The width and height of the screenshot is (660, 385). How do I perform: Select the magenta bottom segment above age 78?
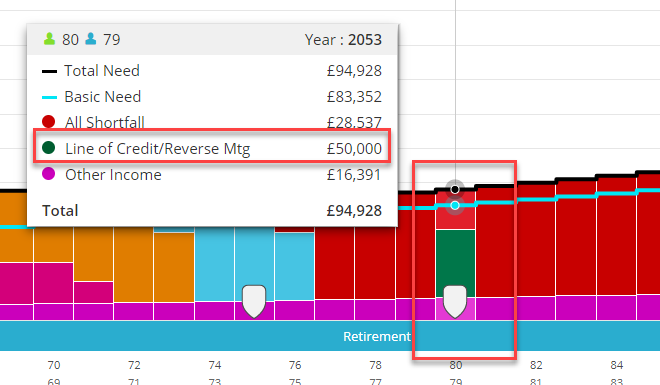tap(375, 310)
